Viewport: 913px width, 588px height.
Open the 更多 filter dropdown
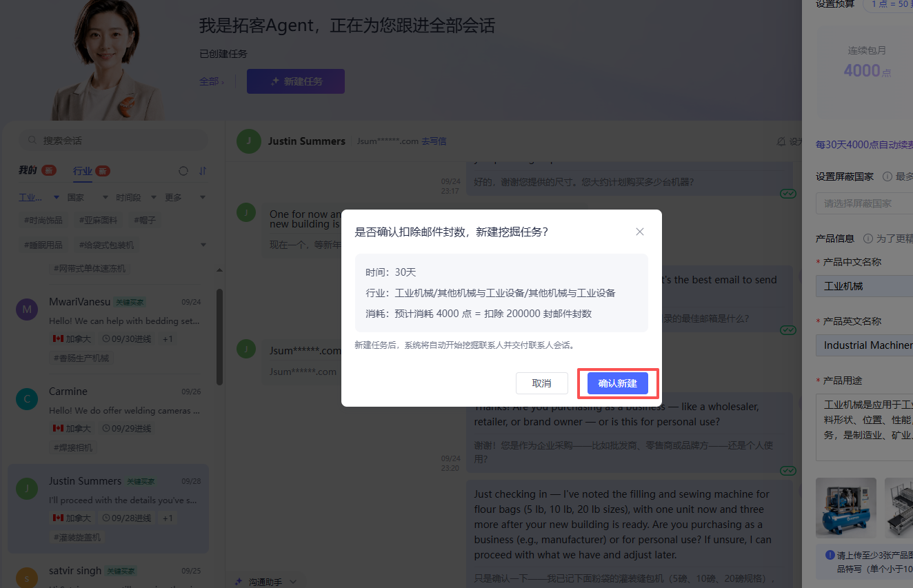coord(185,197)
